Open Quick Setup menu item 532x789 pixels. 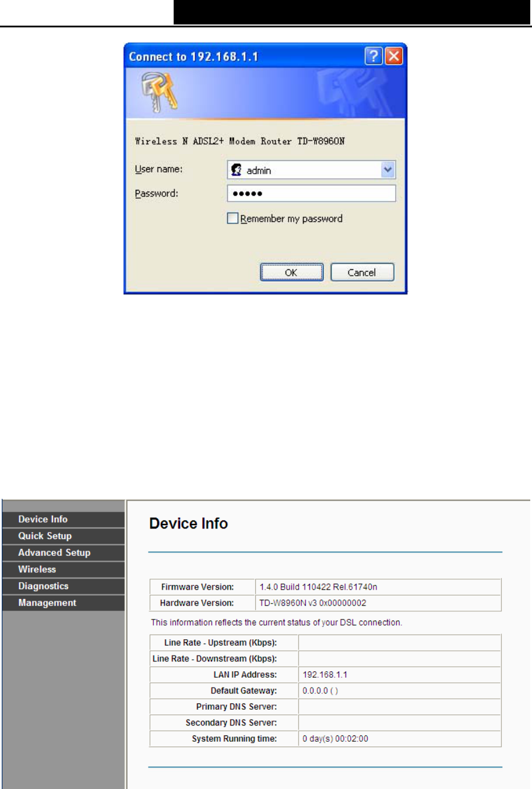(x=64, y=536)
